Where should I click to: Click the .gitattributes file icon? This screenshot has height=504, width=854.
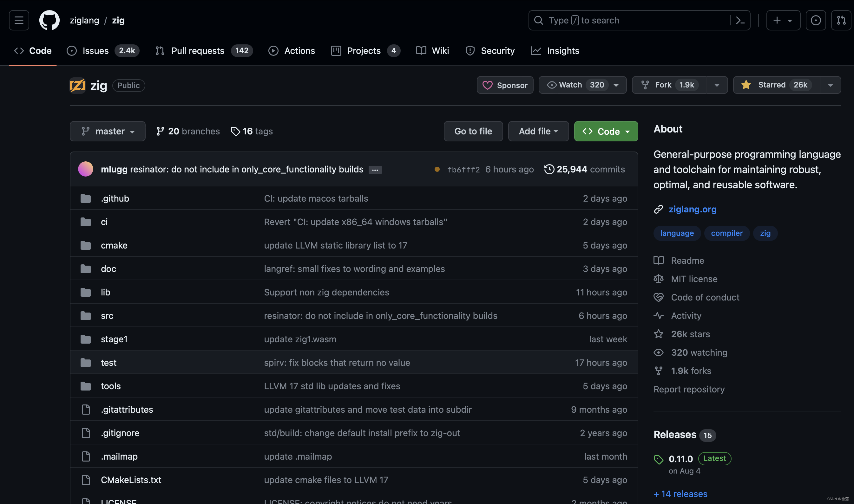(x=86, y=409)
